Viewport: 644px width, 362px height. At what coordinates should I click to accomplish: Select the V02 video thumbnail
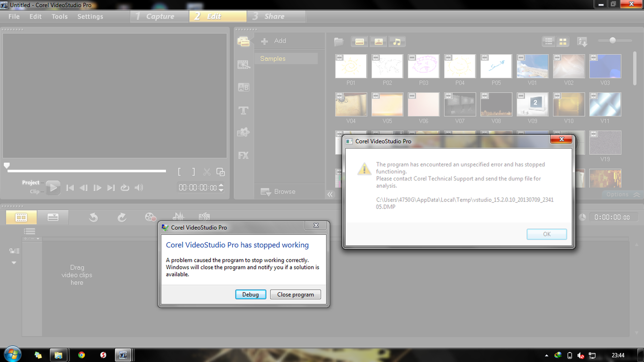point(569,66)
